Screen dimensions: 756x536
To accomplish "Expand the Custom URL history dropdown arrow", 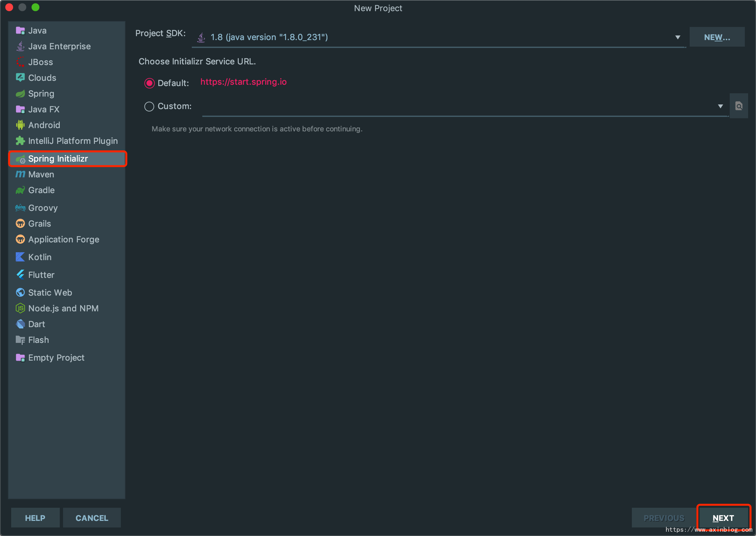I will pos(720,106).
